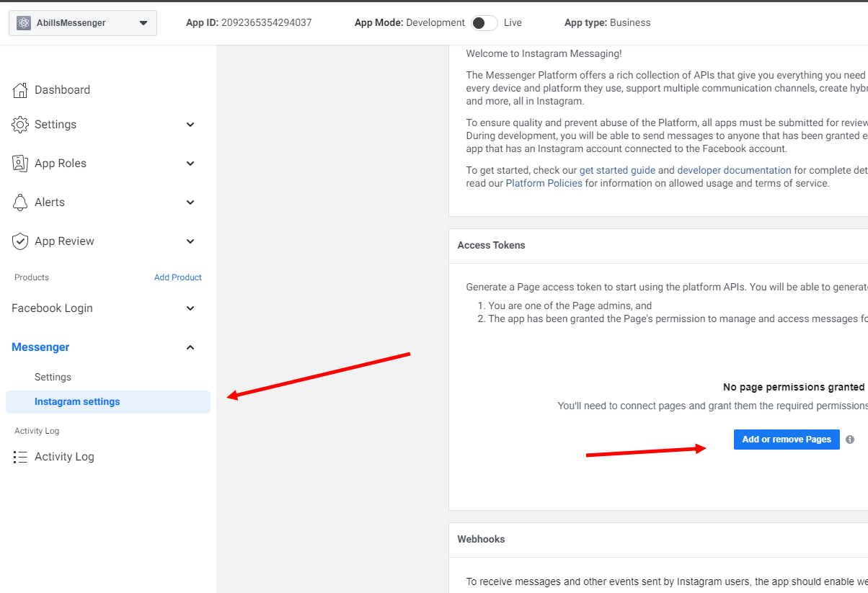
Task: Click the Dashboard house icon
Action: [20, 90]
